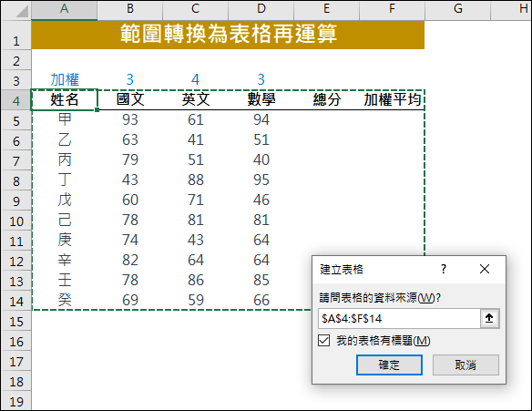This screenshot has height=411, width=532.
Task: Select column D header
Action: pos(261,9)
